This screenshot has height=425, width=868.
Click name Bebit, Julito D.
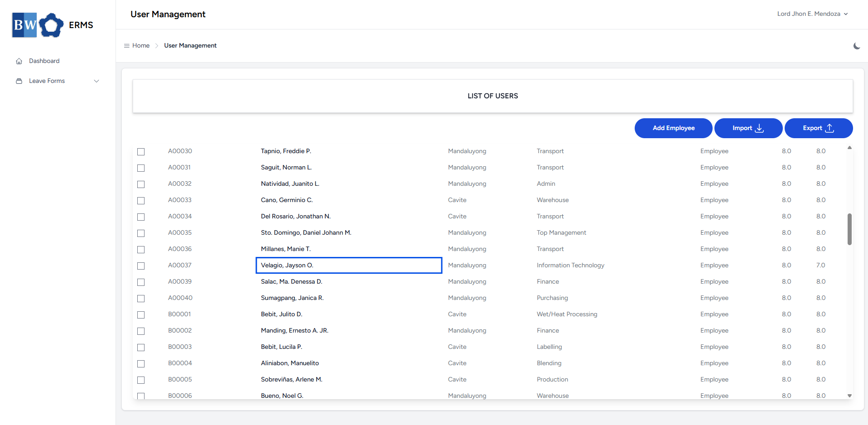(281, 314)
